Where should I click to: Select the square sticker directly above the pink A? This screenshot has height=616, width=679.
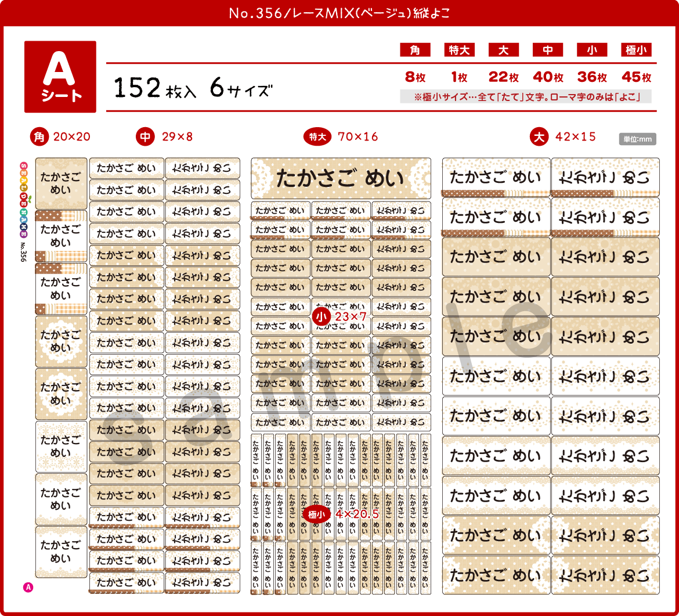(61, 552)
